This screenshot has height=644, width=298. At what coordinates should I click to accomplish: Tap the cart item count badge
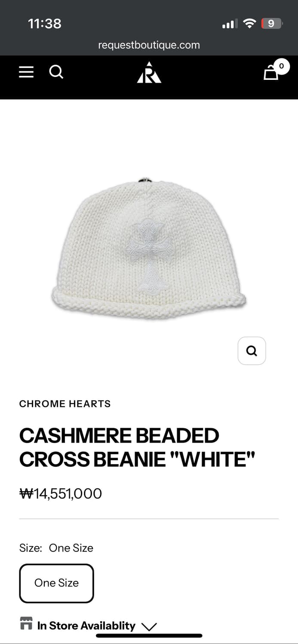(x=282, y=66)
